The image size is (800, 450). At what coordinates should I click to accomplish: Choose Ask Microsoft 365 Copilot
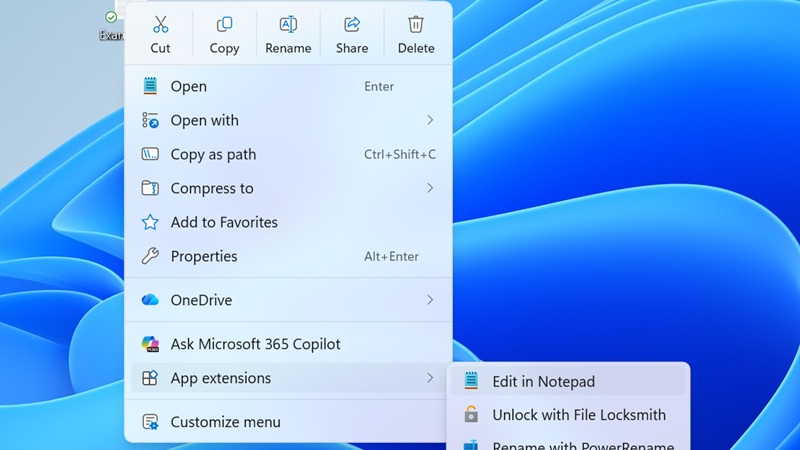pyautogui.click(x=288, y=344)
